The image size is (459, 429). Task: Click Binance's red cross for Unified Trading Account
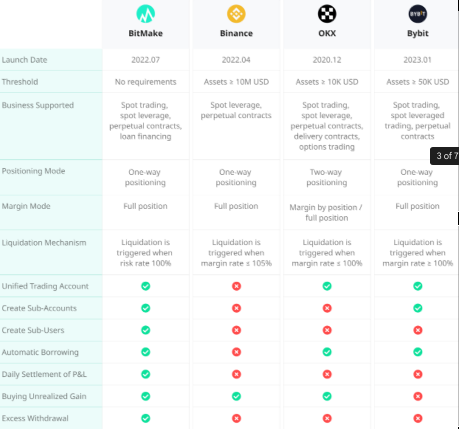coord(236,286)
